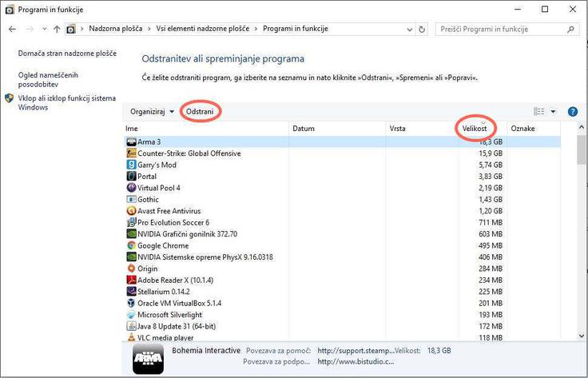Screen dimensions: 588x378
Task: Click Nadzorna plošča in the breadcrumb
Action: (116, 29)
